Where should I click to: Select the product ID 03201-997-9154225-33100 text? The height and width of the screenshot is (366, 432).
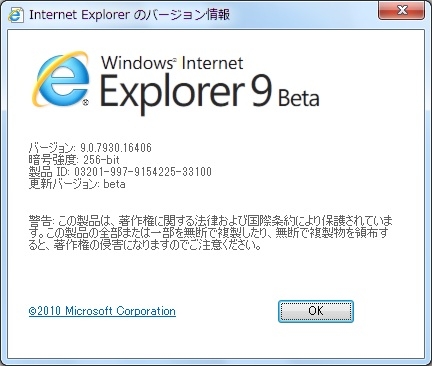pos(120,172)
